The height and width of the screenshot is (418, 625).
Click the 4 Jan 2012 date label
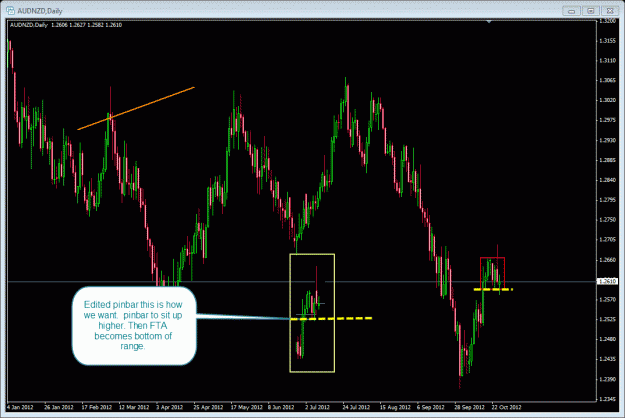click(20, 407)
